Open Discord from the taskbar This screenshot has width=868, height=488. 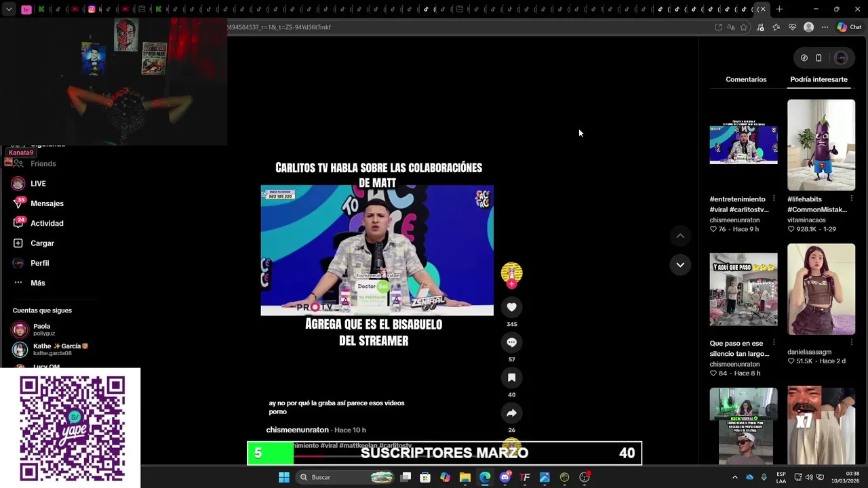pyautogui.click(x=505, y=477)
